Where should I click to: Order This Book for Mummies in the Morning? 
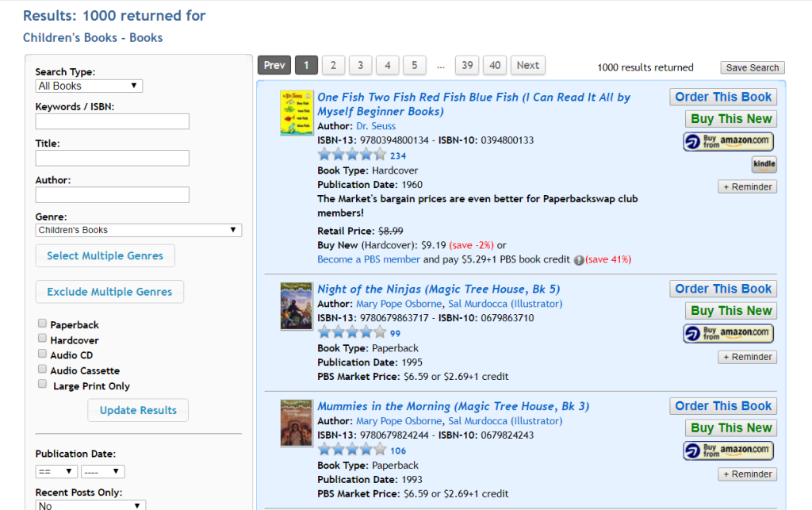(x=723, y=406)
